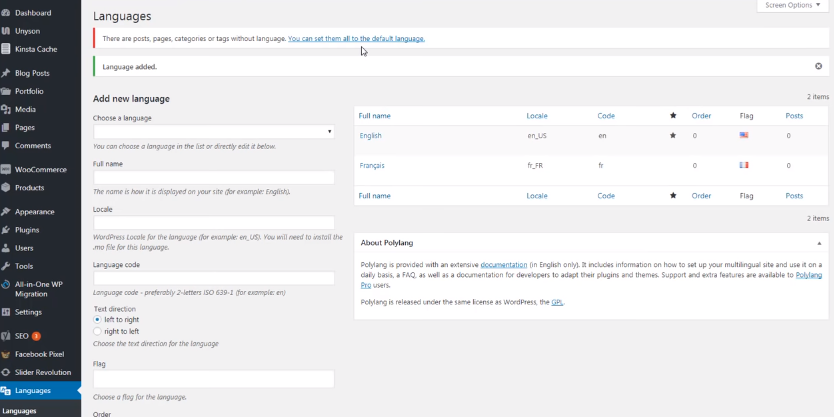The image size is (834, 417).
Task: Click the Appearance brush icon
Action: [x=5, y=211]
